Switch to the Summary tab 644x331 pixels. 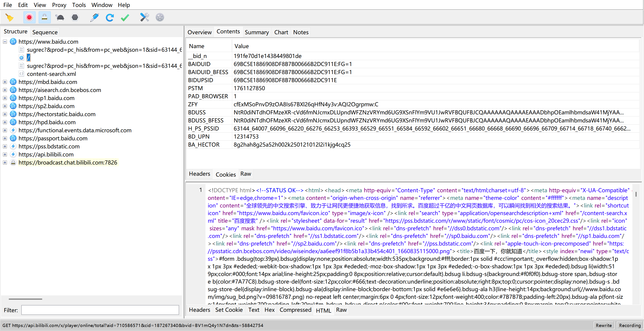(257, 32)
